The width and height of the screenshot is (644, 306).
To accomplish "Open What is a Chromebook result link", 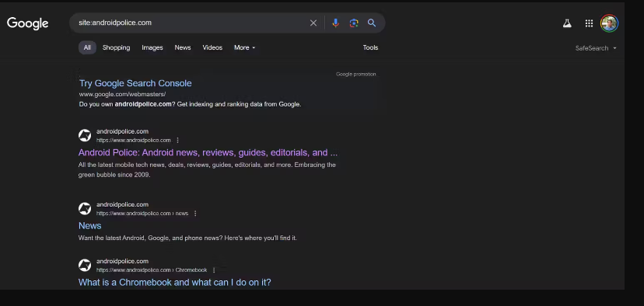I will [x=174, y=282].
